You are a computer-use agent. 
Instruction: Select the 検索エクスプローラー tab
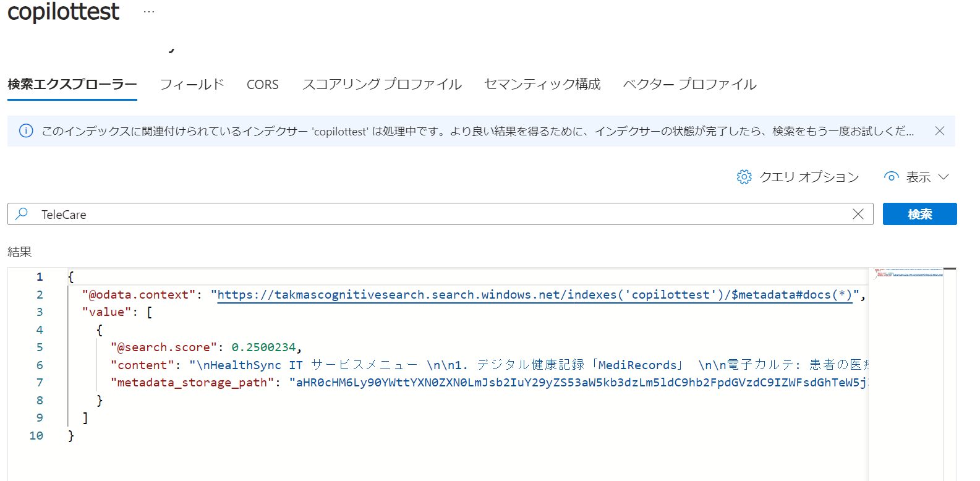coord(72,84)
